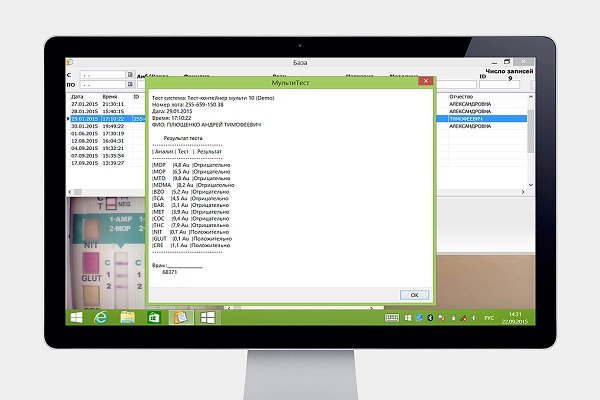
Task: Click the Дата column header
Action: (x=80, y=96)
